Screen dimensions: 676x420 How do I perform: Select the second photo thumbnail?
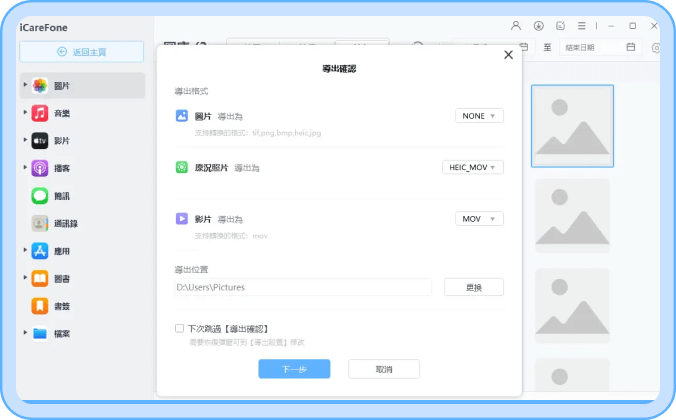coord(573,216)
